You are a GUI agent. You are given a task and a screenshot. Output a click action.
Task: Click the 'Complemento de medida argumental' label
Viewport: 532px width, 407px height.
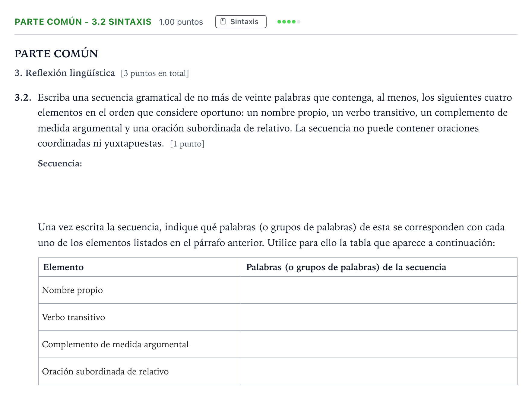point(115,344)
